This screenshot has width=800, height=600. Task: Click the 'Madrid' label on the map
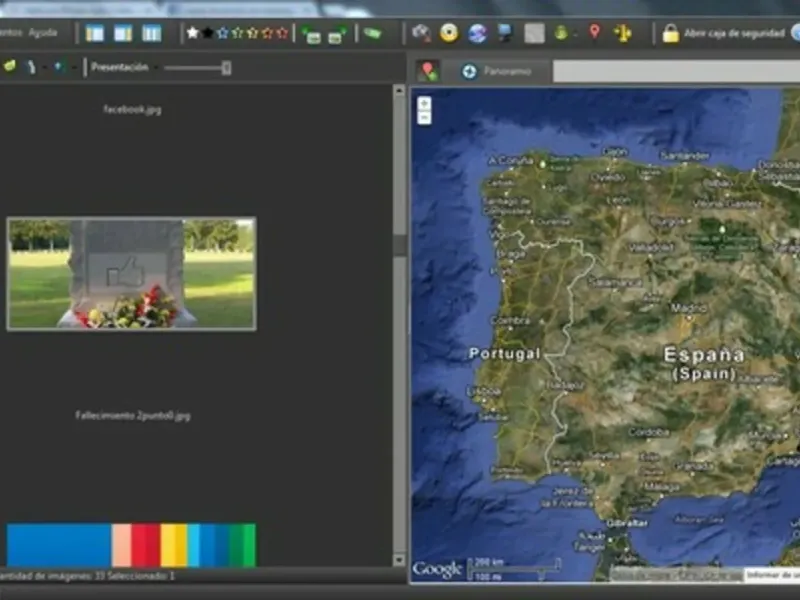tap(689, 308)
